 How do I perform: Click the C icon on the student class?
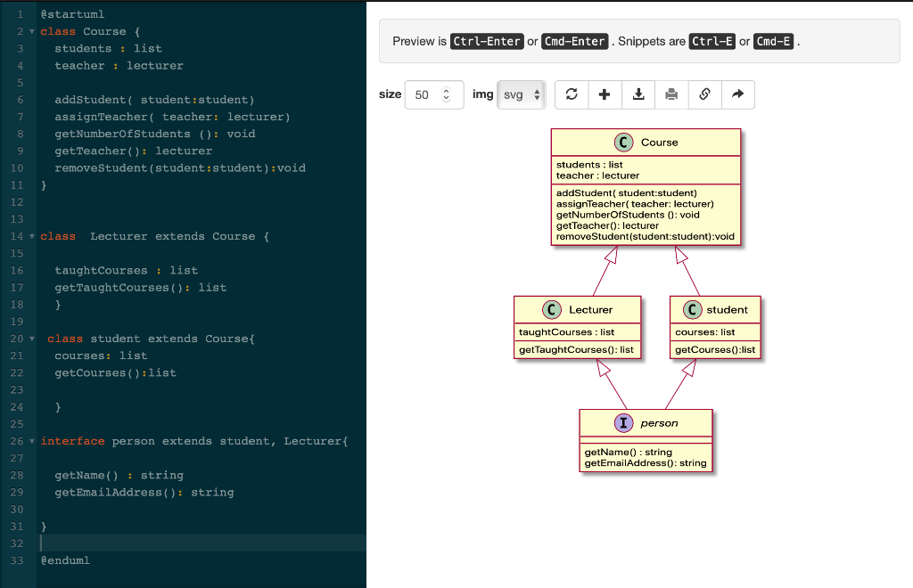pos(694,309)
